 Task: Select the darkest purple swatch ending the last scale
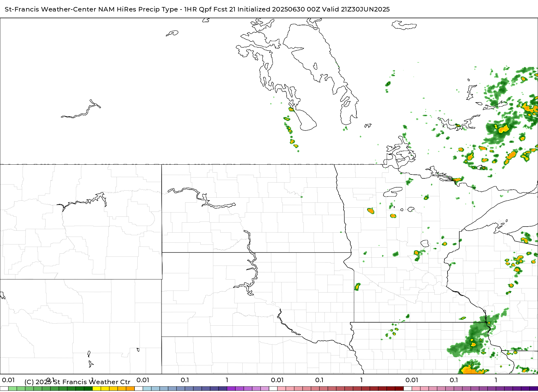click(x=534, y=389)
